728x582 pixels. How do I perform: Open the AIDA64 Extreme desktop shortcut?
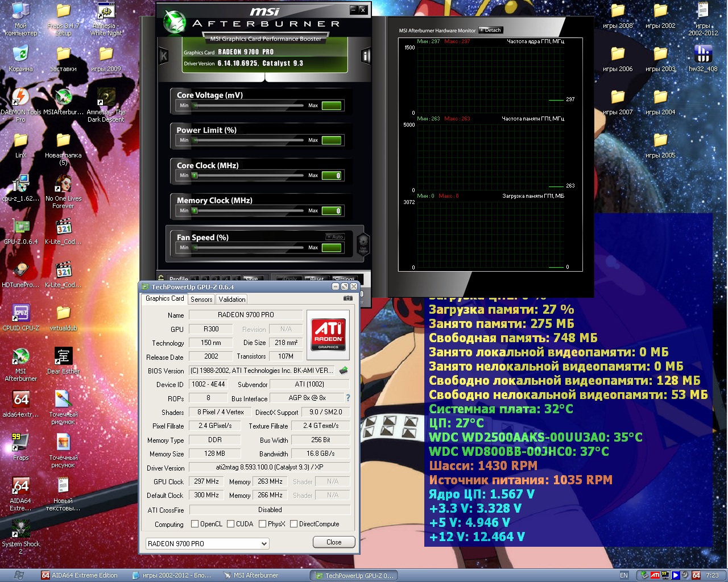pos(20,494)
